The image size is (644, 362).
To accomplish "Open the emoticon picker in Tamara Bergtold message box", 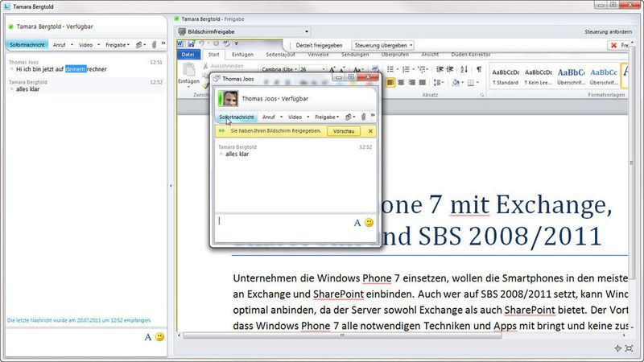I will click(159, 337).
